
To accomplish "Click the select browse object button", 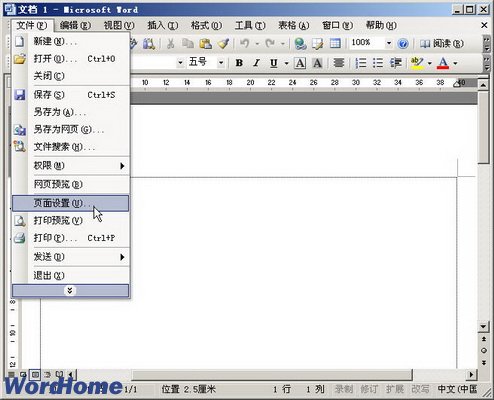I will [483, 351].
